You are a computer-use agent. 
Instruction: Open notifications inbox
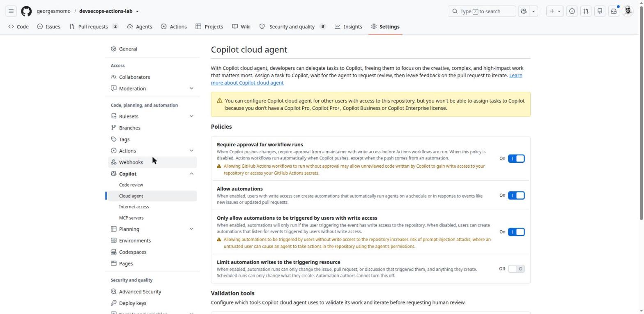point(614,11)
